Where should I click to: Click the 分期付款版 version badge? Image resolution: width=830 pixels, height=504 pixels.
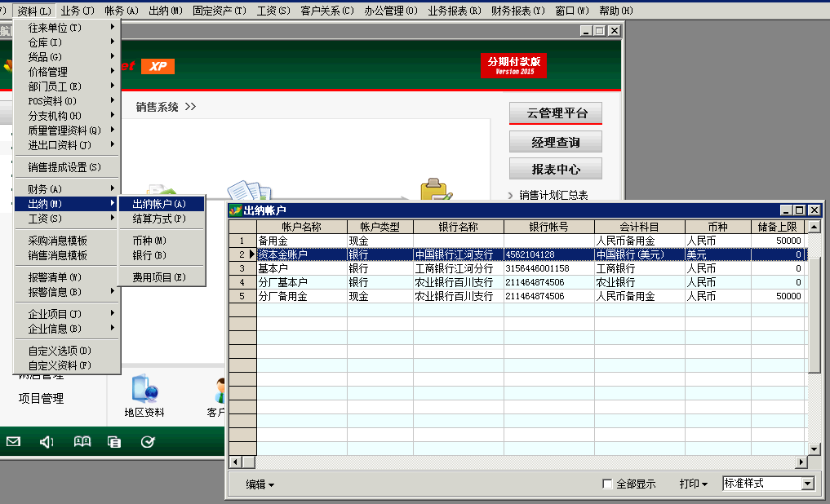[513, 65]
